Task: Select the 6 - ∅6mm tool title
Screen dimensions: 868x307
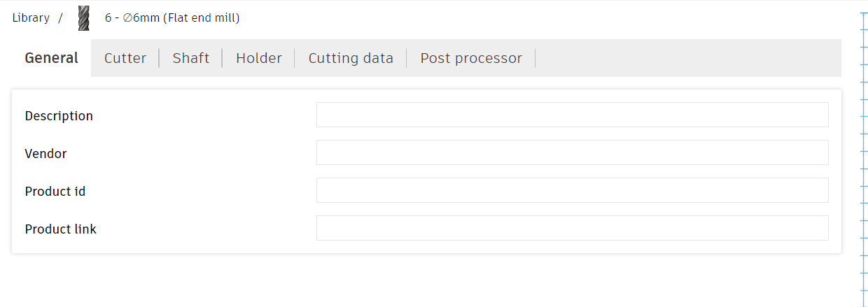Action: click(172, 18)
